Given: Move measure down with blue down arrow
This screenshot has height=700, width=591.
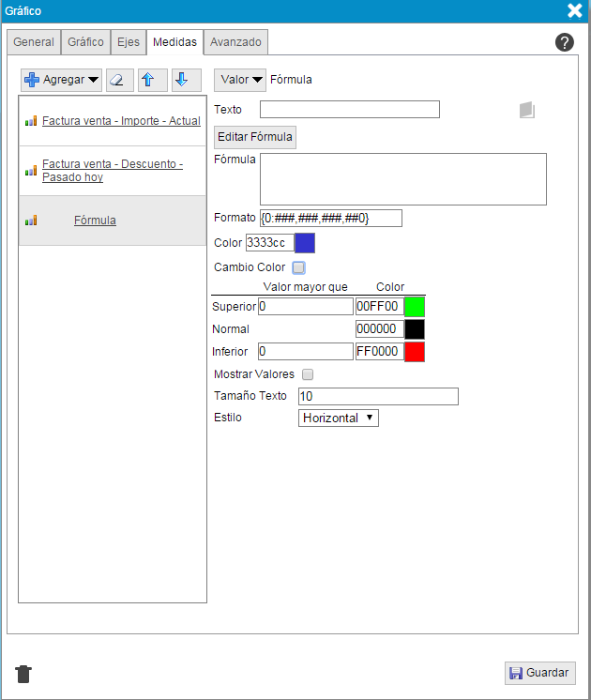Looking at the screenshot, I should [x=187, y=80].
